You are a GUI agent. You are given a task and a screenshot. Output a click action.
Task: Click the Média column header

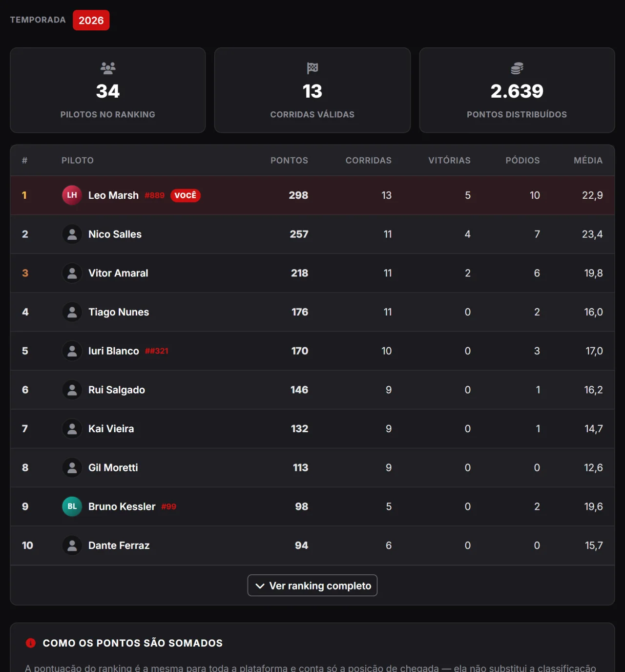[x=588, y=160]
